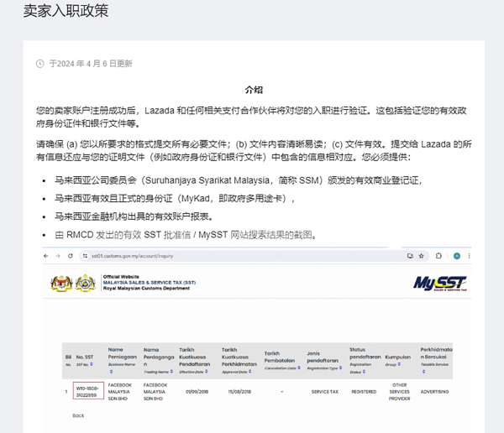Sort by the Approval Date column arrows
This screenshot has height=433, width=504.
coord(249,372)
